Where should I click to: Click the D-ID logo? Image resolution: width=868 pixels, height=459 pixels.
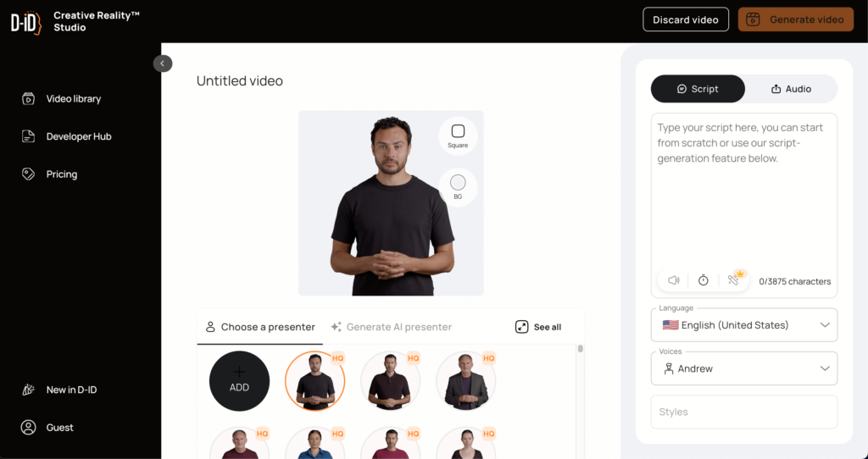(x=26, y=23)
